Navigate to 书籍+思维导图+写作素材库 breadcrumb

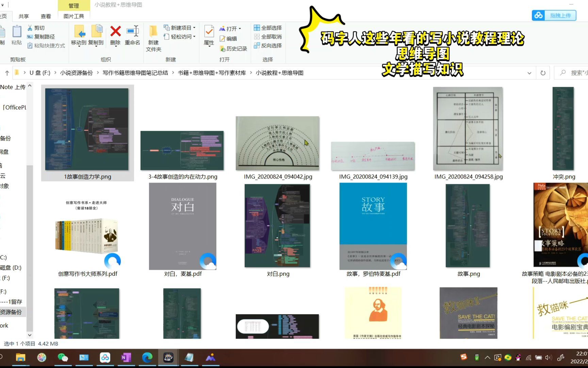tap(212, 73)
